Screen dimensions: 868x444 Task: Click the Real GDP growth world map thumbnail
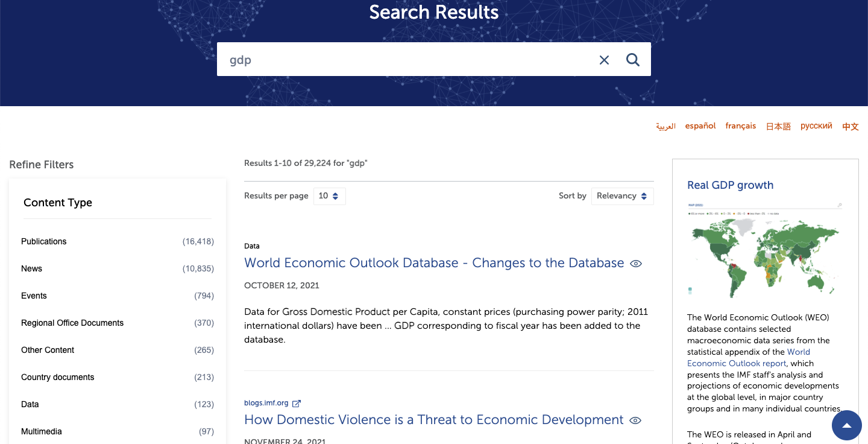coord(765,250)
